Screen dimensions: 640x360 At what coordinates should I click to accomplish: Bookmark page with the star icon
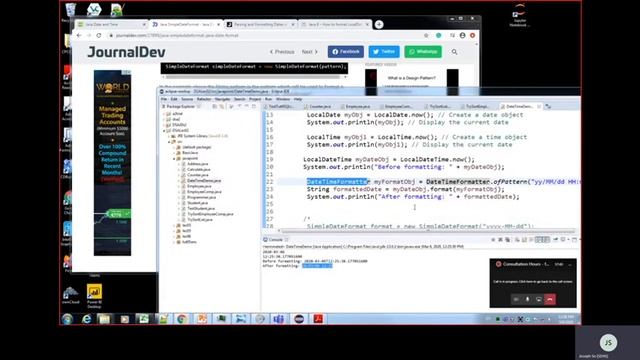(426, 36)
